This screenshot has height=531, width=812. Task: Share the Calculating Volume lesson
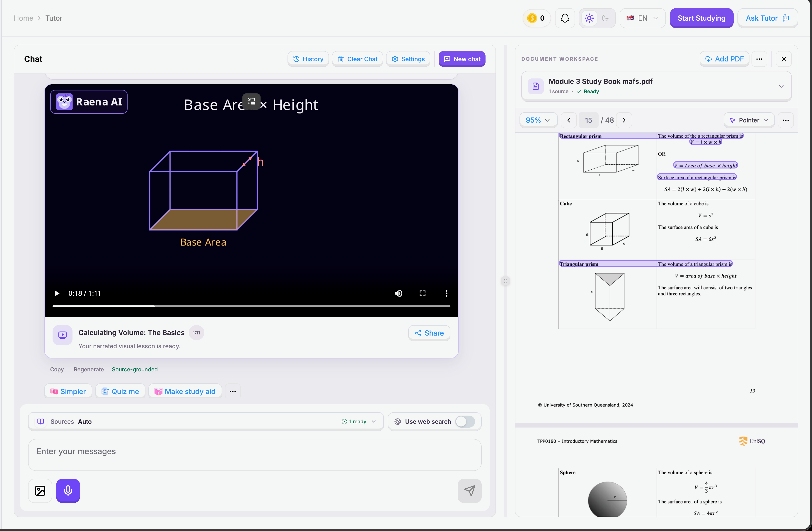[x=429, y=333]
